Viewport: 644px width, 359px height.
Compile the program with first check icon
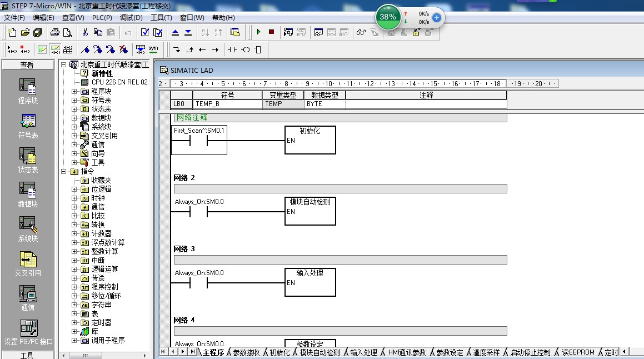coord(145,32)
